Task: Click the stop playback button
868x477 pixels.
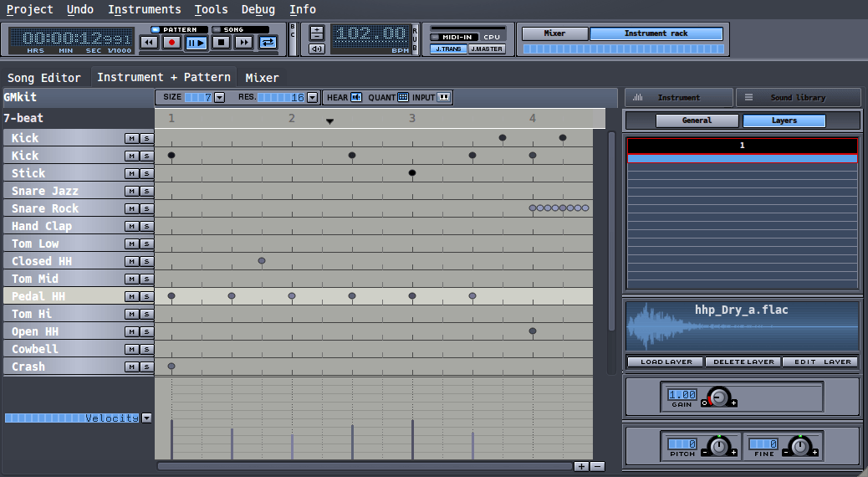Action: tap(221, 43)
